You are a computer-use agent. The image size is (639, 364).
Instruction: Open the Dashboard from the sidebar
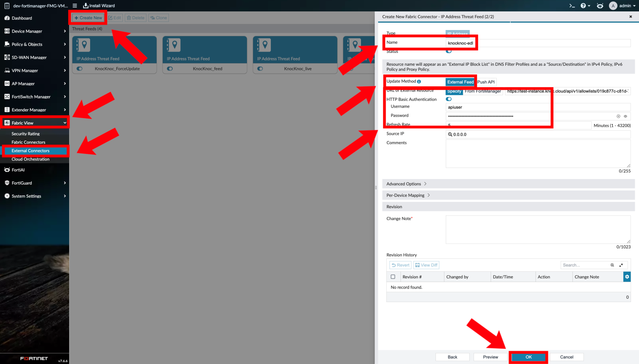point(22,18)
